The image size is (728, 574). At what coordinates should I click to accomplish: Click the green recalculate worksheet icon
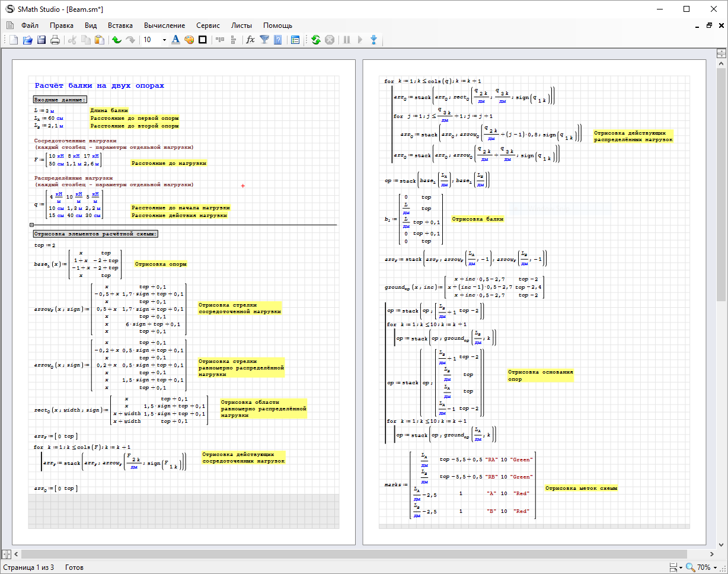[316, 40]
